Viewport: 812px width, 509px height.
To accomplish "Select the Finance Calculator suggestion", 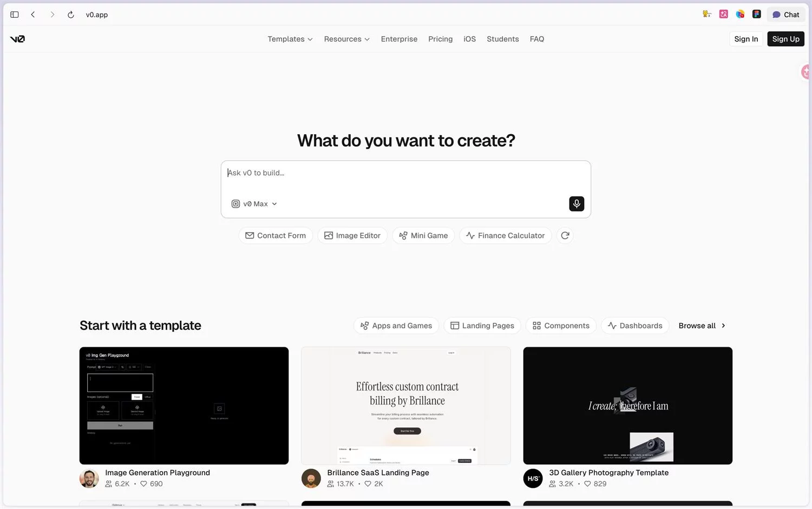I will pos(506,235).
